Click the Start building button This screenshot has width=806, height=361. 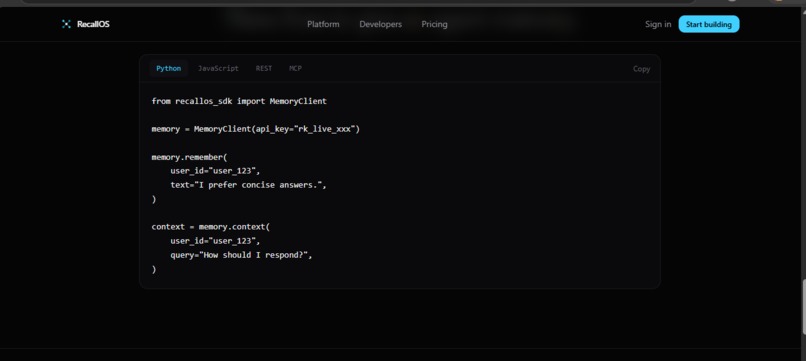click(709, 24)
